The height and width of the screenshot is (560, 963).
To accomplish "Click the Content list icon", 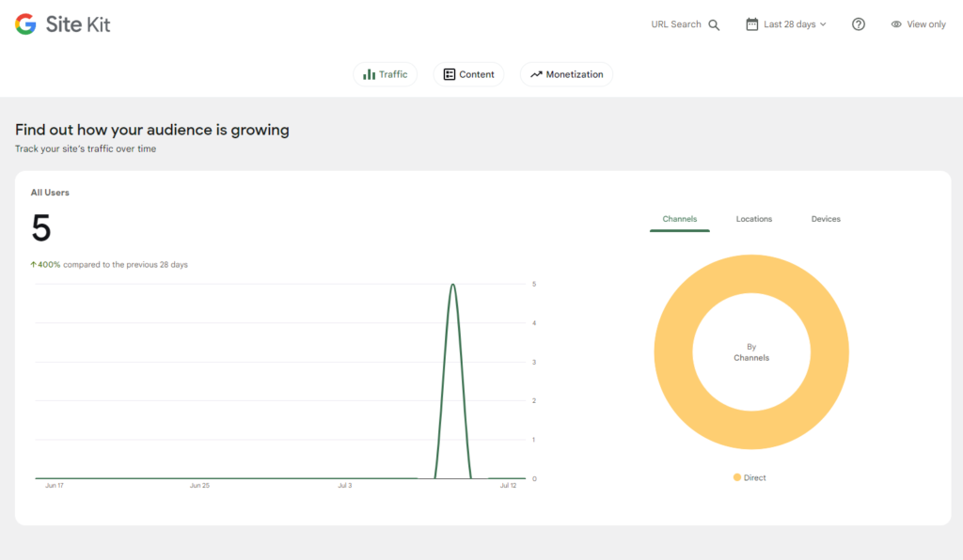I will click(x=450, y=74).
